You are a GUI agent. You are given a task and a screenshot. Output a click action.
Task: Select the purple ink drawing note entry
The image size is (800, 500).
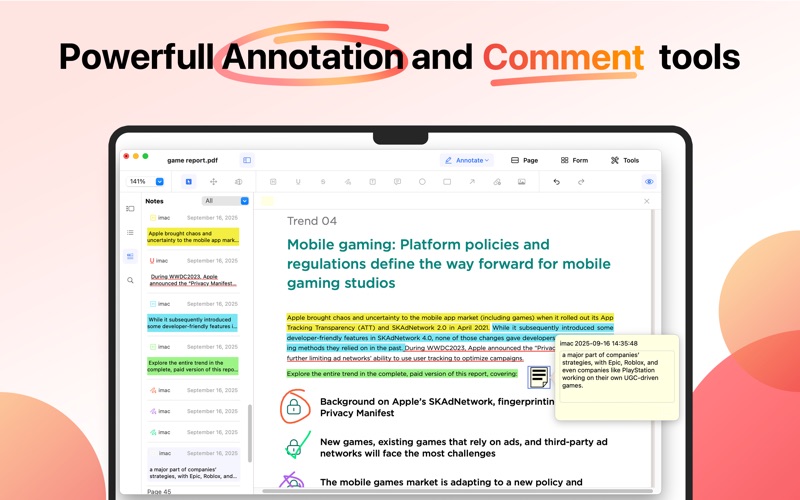[x=193, y=411]
